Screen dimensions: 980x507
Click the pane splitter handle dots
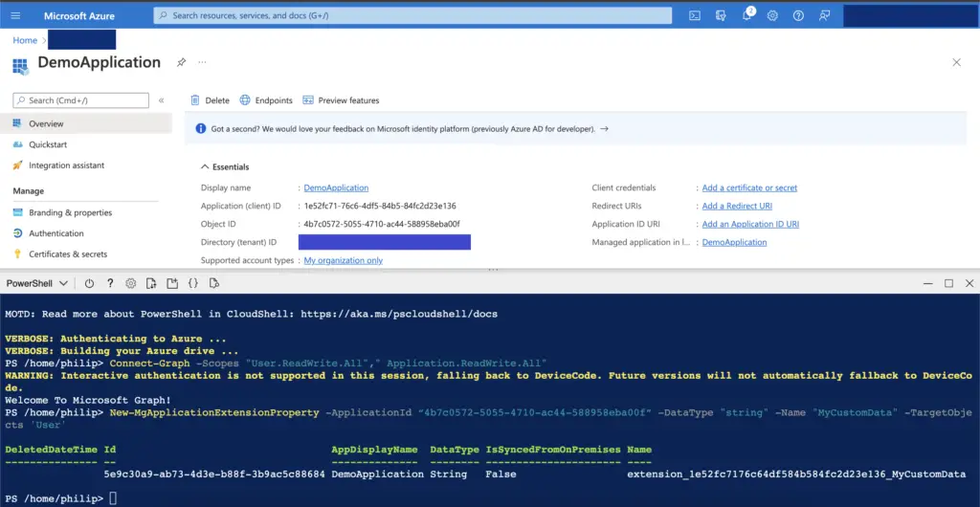[x=493, y=271]
